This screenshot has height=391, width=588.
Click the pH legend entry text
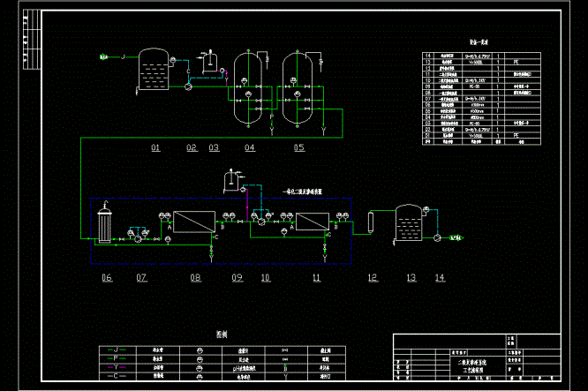(x=244, y=369)
